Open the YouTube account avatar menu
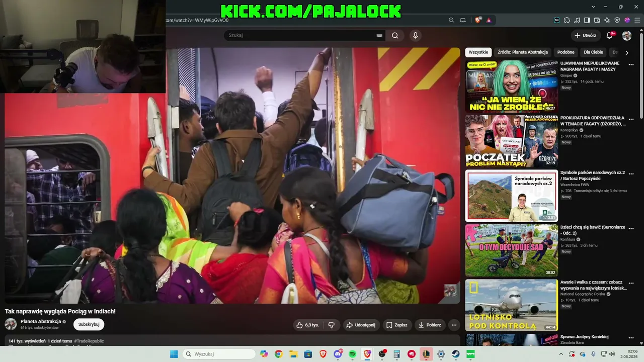 coord(627,36)
